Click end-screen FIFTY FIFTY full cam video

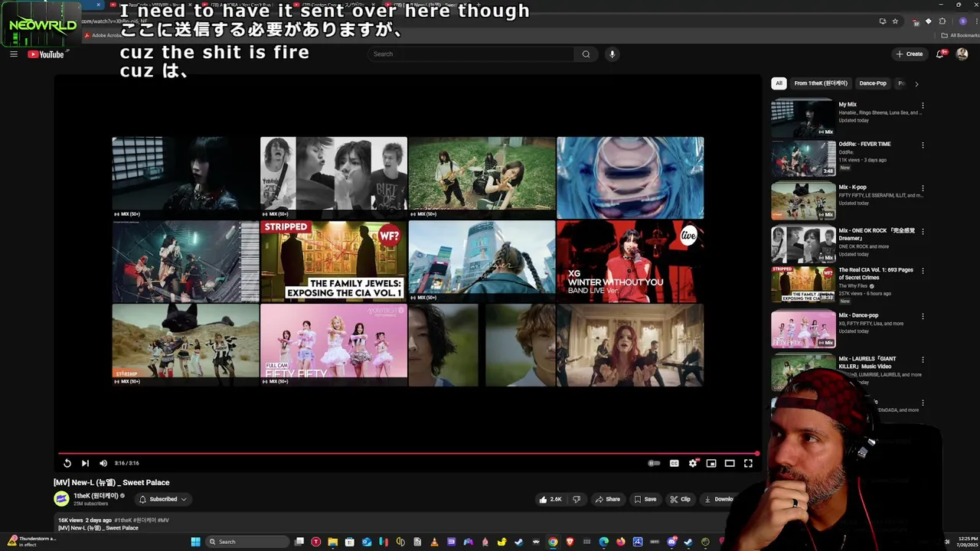click(x=334, y=345)
